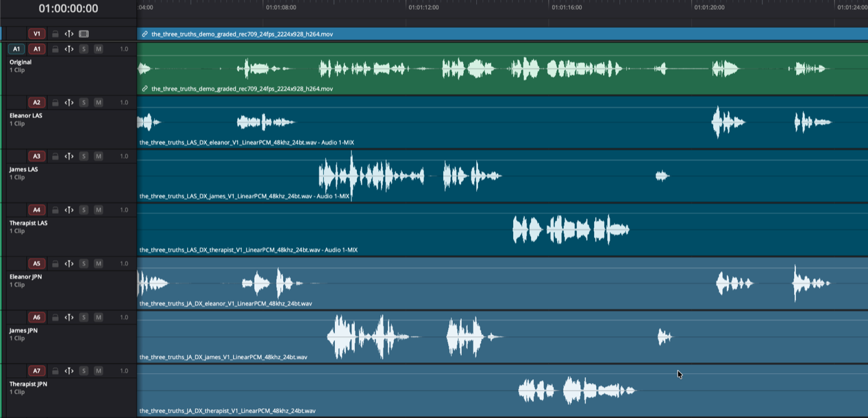Image resolution: width=868 pixels, height=418 pixels.
Task: Click the V1 track destination badge
Action: 37,34
